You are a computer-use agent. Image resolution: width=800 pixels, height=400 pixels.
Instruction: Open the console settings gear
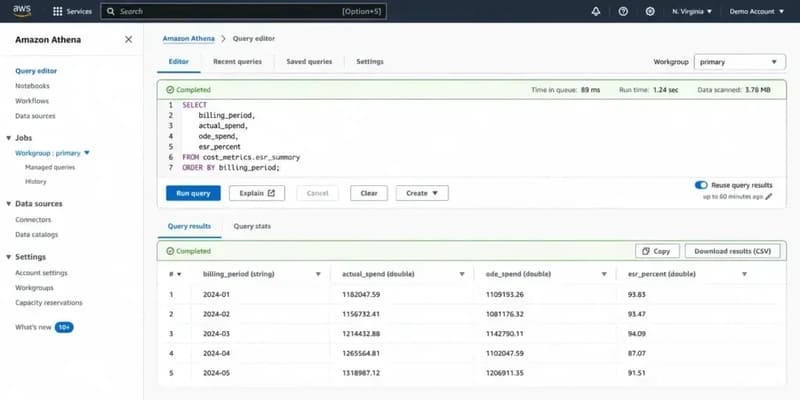(x=650, y=11)
